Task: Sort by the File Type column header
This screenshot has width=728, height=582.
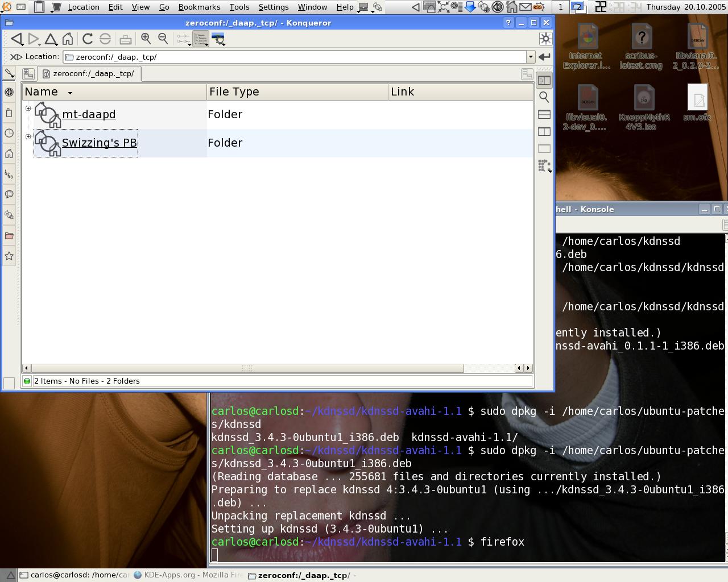Action: pyautogui.click(x=297, y=92)
